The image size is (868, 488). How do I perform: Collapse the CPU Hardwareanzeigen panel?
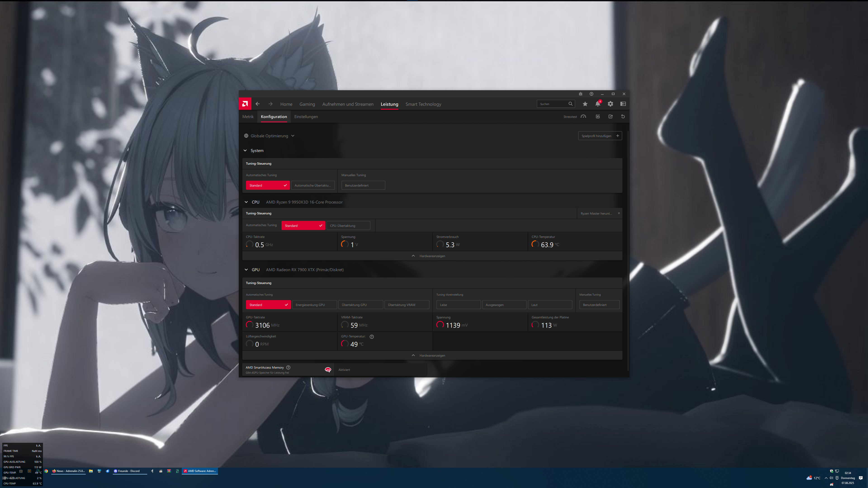pyautogui.click(x=429, y=256)
